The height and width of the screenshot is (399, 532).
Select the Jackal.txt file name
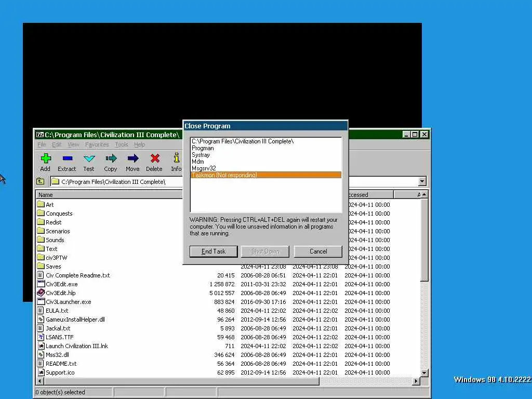(58, 328)
